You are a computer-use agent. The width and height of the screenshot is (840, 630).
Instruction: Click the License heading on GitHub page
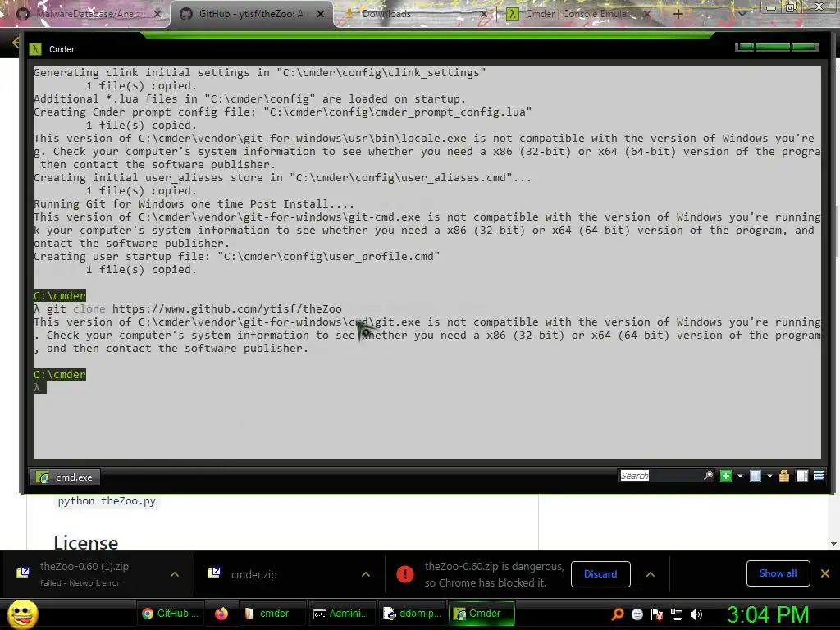(x=85, y=542)
